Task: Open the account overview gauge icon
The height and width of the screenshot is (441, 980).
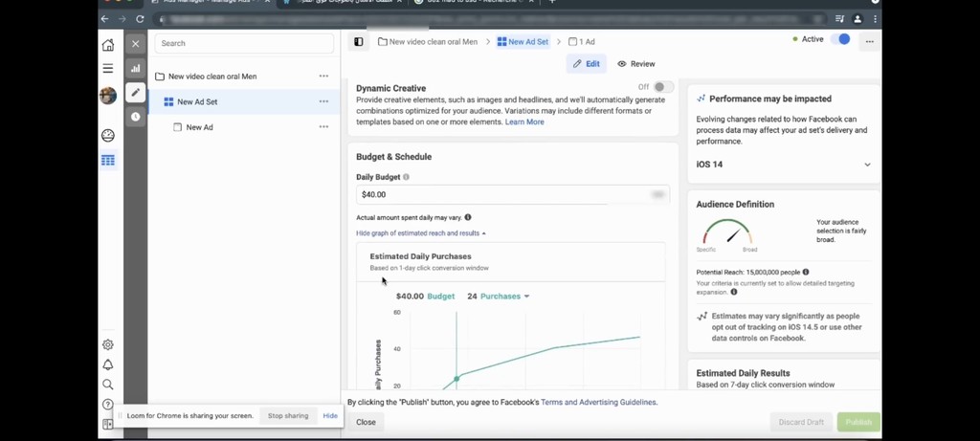Action: pos(108,136)
